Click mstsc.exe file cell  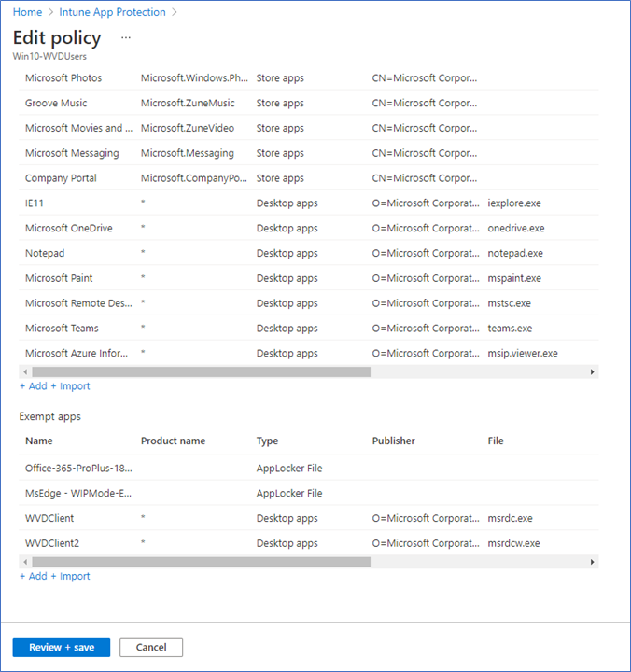pyautogui.click(x=510, y=303)
